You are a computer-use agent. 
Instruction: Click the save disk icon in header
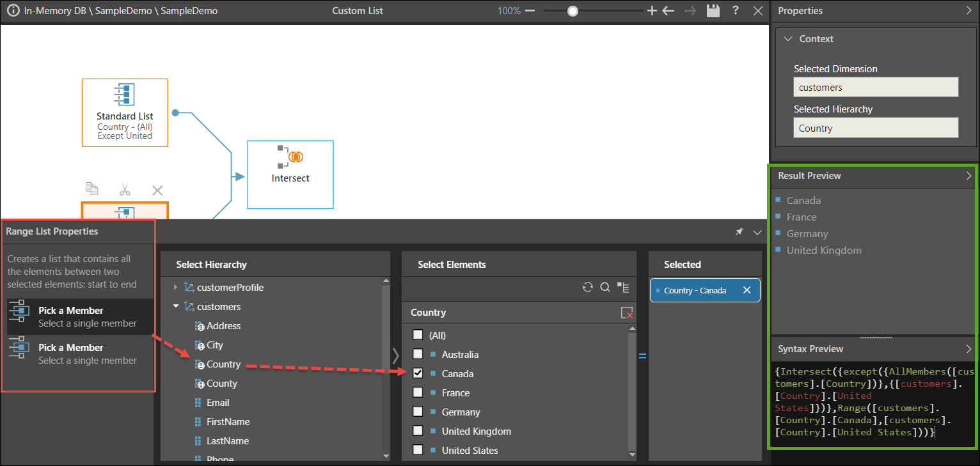(x=713, y=11)
